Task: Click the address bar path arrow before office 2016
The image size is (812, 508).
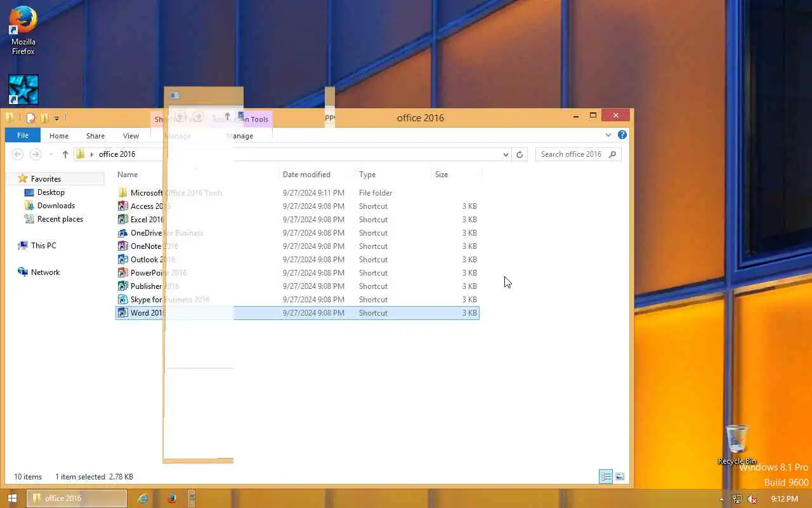Action: coord(91,154)
